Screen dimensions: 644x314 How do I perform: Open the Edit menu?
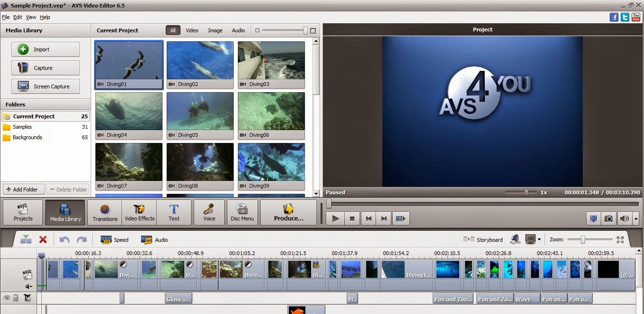(x=18, y=17)
